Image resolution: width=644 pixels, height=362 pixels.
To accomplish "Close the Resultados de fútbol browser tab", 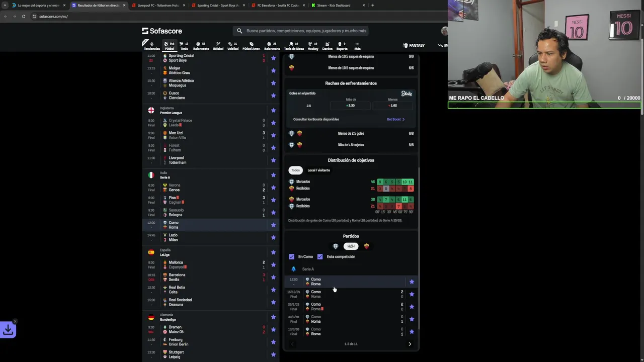I will point(124,5).
